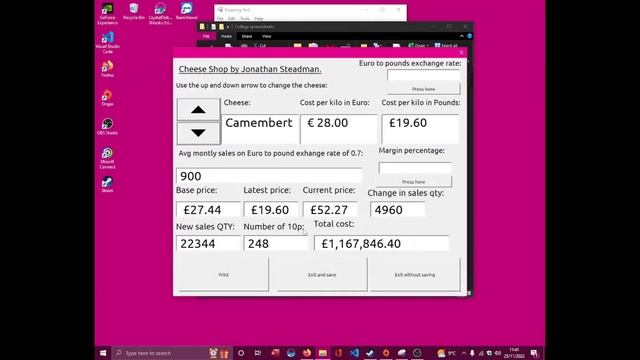Open the Tools menu in Snipping Tool
Viewport: 640px width, 360px height.
[x=245, y=19]
